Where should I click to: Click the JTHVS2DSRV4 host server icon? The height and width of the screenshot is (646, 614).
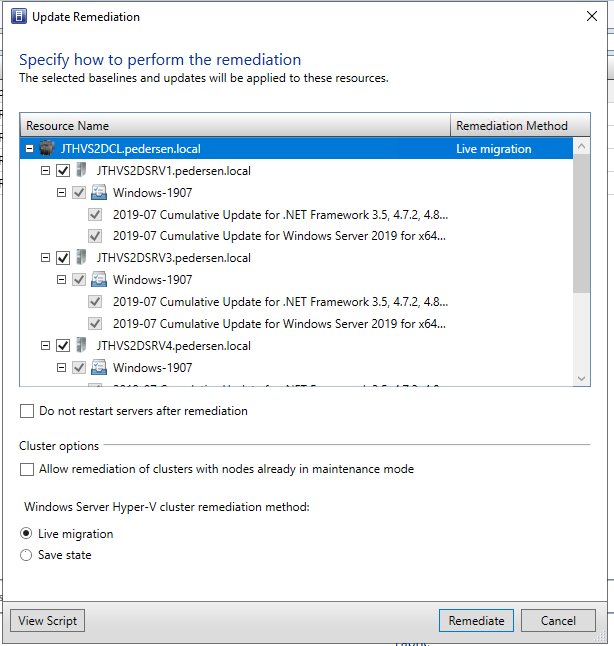pyautogui.click(x=82, y=345)
